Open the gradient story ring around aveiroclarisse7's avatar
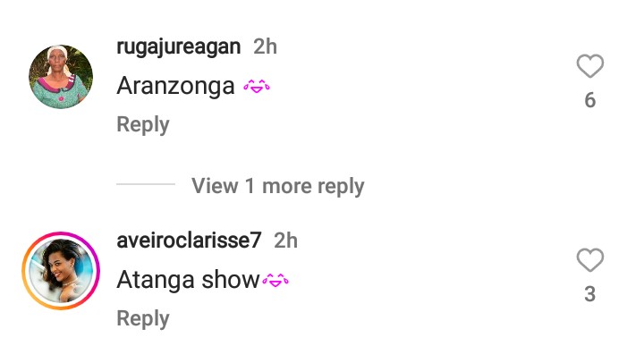 click(61, 271)
